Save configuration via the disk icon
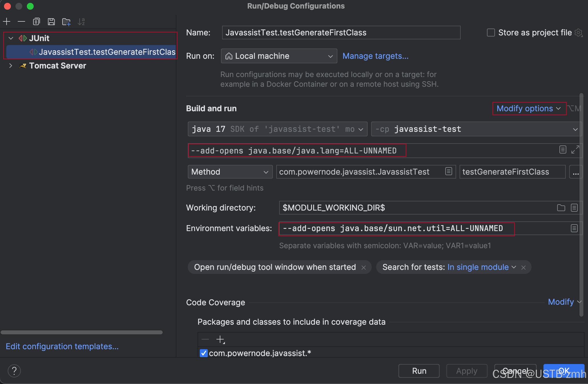Viewport: 588px width, 384px height. 51,22
